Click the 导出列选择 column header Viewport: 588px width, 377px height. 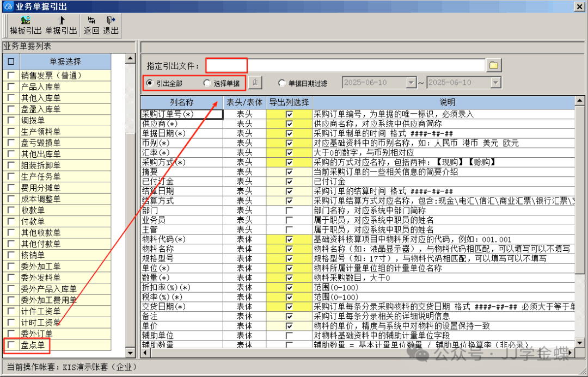pos(289,102)
